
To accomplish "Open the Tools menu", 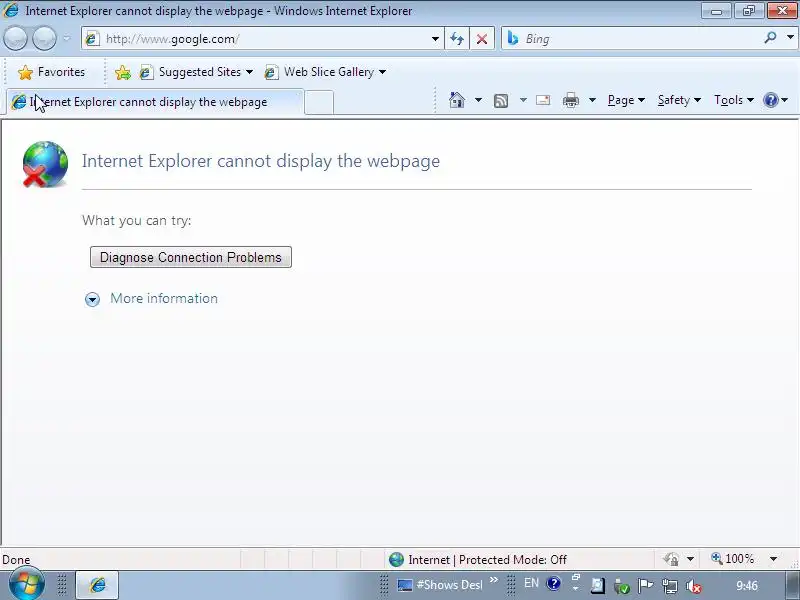I will [734, 100].
